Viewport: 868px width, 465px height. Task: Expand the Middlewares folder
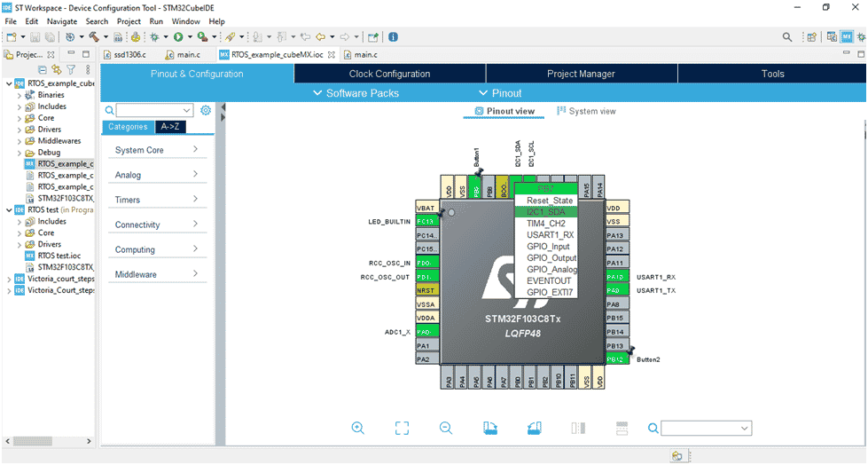20,141
